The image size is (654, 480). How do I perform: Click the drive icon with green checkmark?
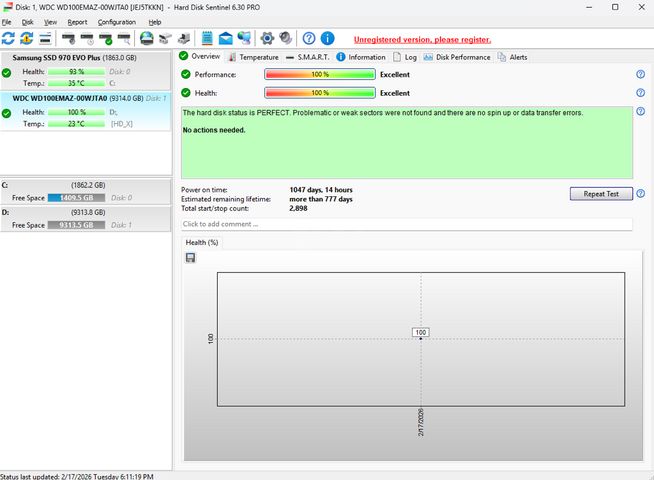[x=106, y=39]
